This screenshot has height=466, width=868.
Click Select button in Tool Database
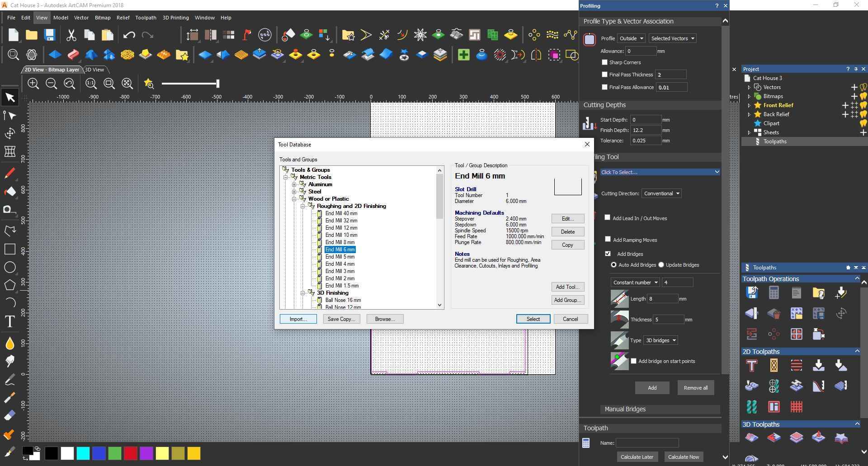click(x=533, y=319)
